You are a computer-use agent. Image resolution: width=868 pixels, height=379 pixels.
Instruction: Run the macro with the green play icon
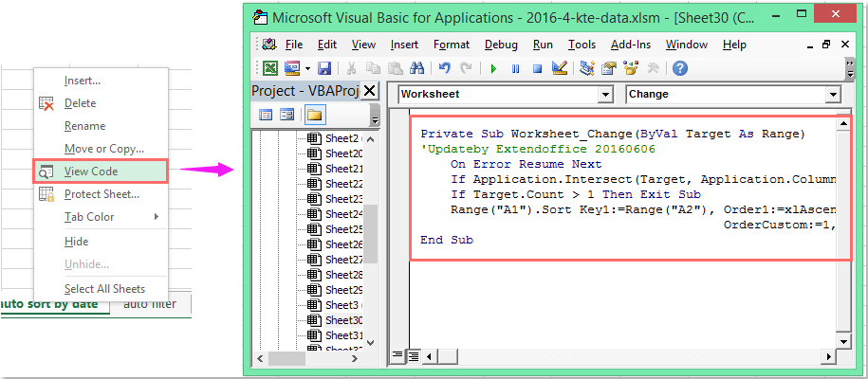(x=493, y=68)
